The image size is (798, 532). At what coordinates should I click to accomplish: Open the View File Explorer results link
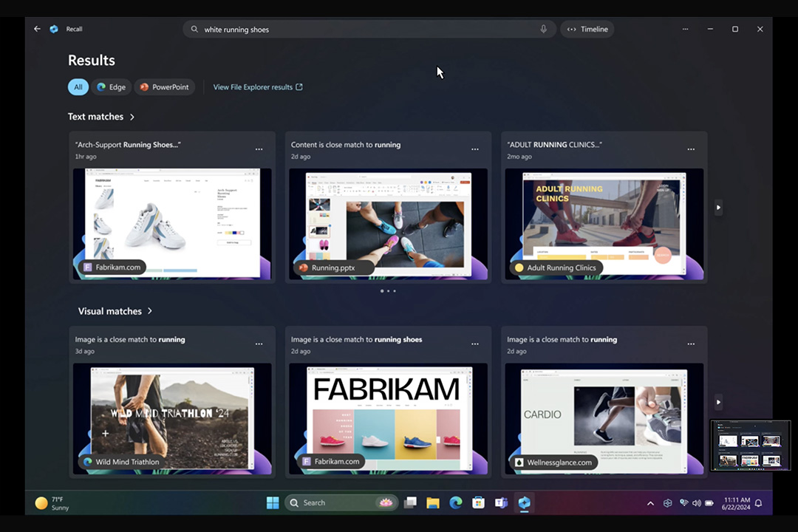coord(257,86)
